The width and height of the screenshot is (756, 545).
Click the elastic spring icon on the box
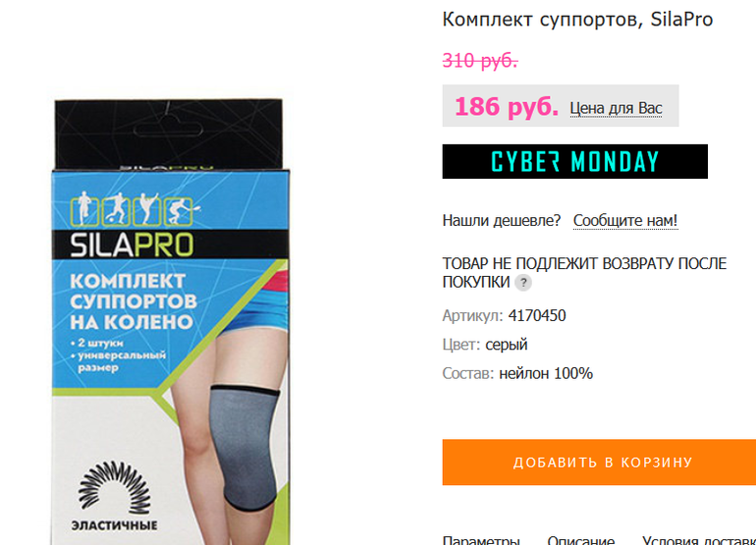pos(115,487)
